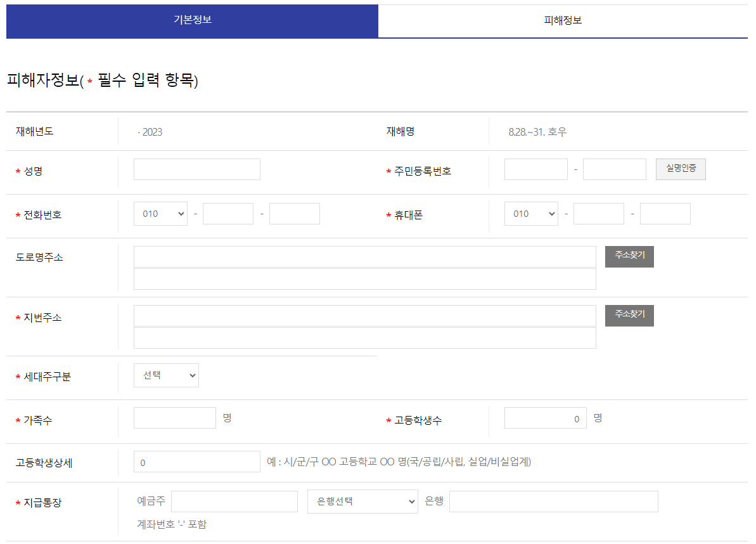Open the 휴대폰 prefix dropdown
The width and height of the screenshot is (756, 544).
click(x=531, y=214)
